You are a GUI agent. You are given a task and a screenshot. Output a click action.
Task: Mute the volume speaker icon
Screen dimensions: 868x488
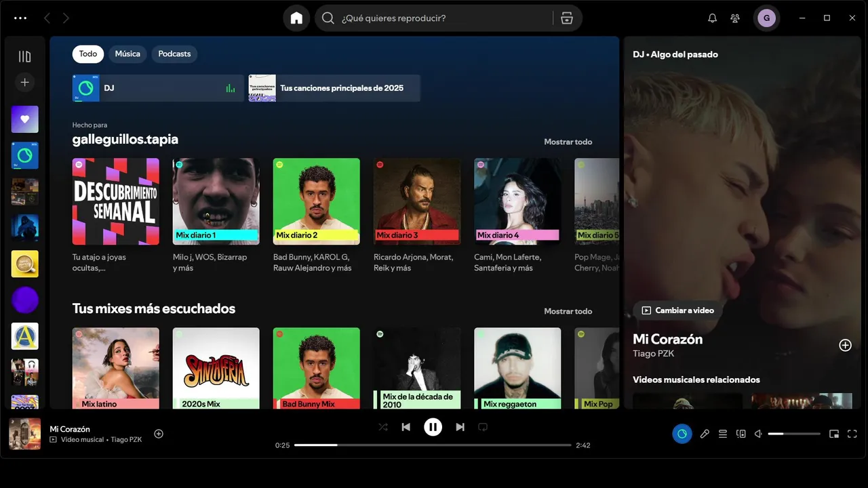tap(759, 434)
